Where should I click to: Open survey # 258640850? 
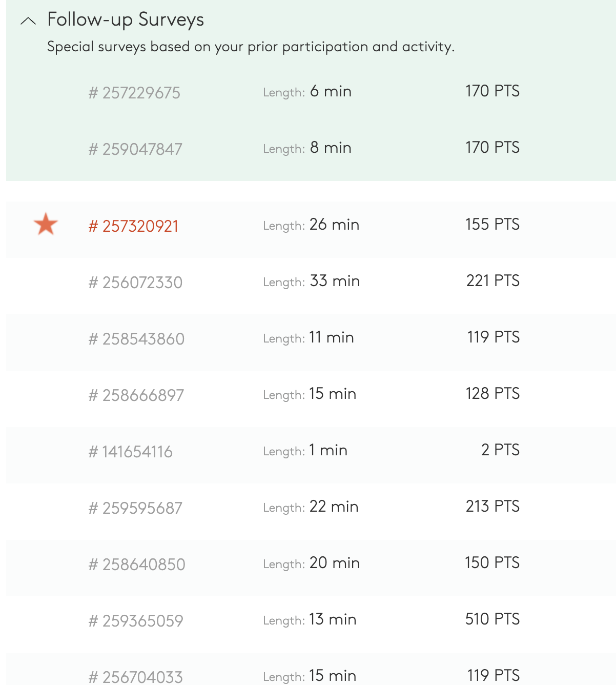coord(137,565)
